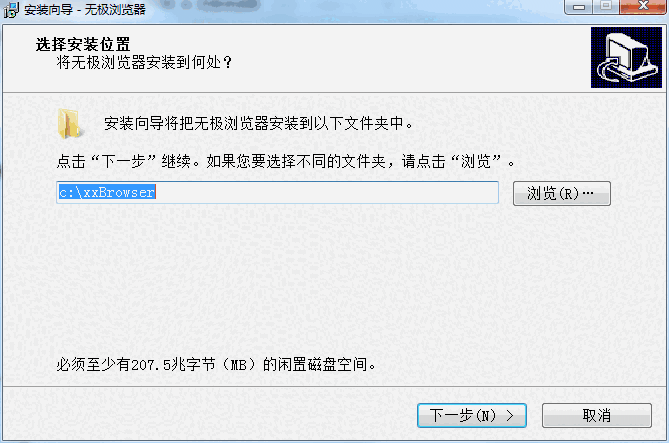Open the 浏览(R) folder browser
This screenshot has height=443, width=669.
click(x=561, y=193)
